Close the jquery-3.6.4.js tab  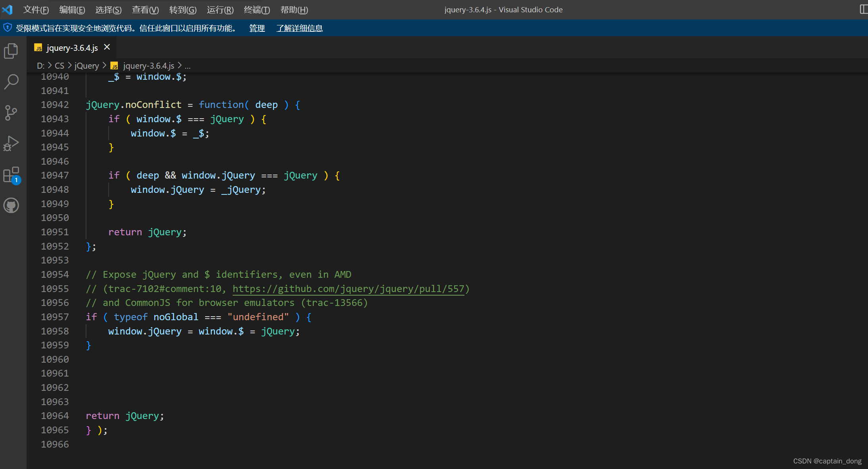pyautogui.click(x=106, y=47)
